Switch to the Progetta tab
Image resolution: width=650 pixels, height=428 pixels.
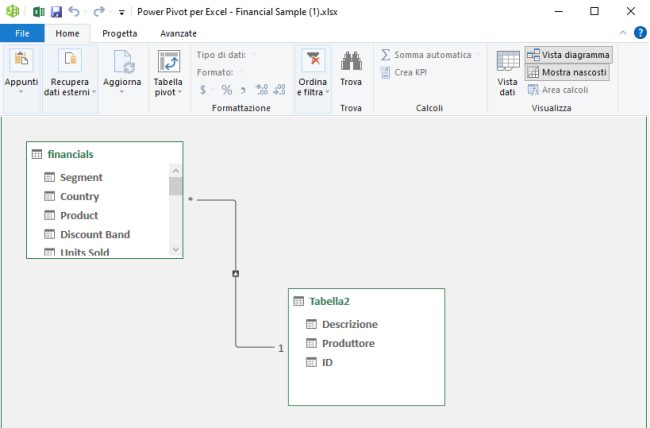pyautogui.click(x=120, y=33)
